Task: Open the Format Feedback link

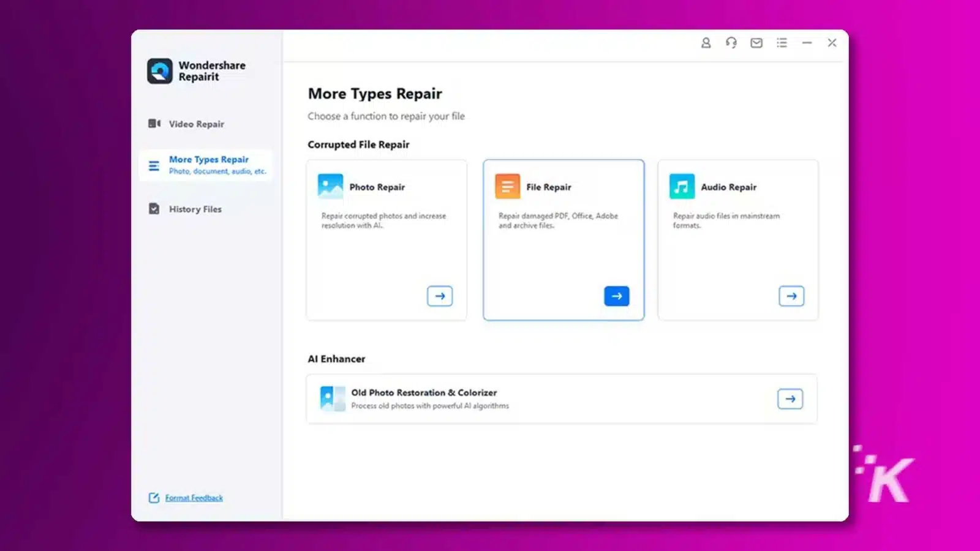Action: (194, 497)
